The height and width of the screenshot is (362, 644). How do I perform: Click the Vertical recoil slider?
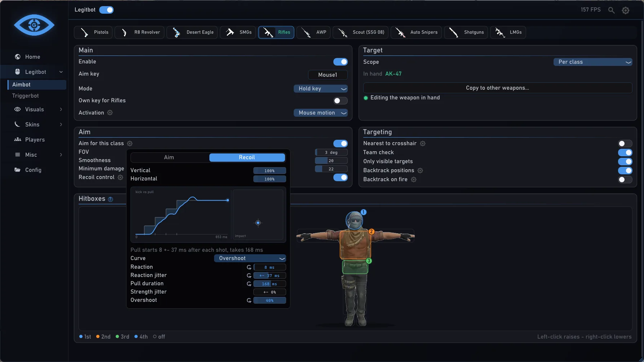coord(270,171)
